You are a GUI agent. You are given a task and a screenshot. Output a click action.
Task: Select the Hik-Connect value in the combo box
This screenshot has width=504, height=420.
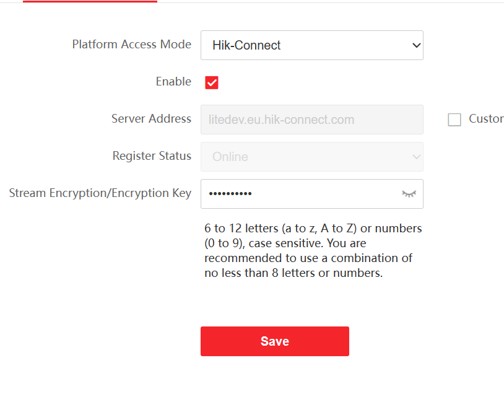click(246, 45)
